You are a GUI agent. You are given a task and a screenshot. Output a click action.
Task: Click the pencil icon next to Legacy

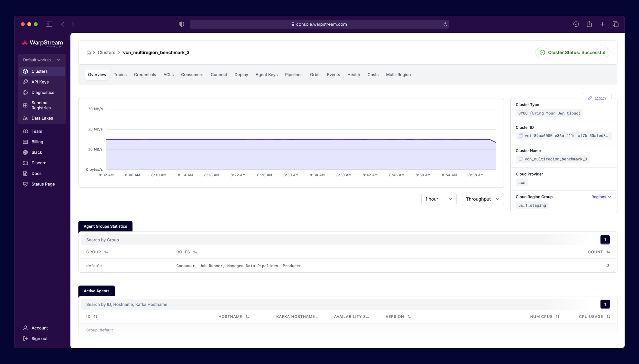[x=590, y=98]
